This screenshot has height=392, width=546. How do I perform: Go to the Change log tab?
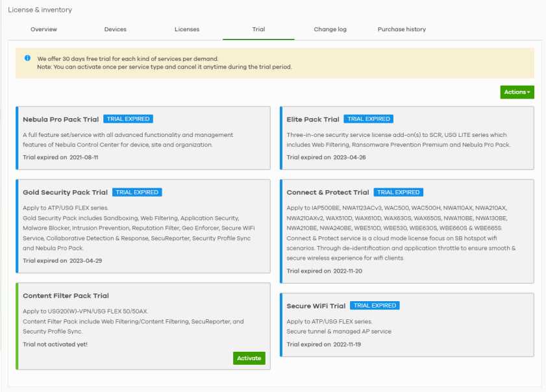(x=330, y=29)
